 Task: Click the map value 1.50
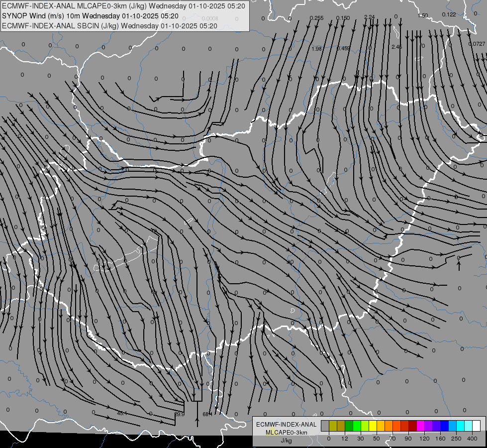(423, 15)
